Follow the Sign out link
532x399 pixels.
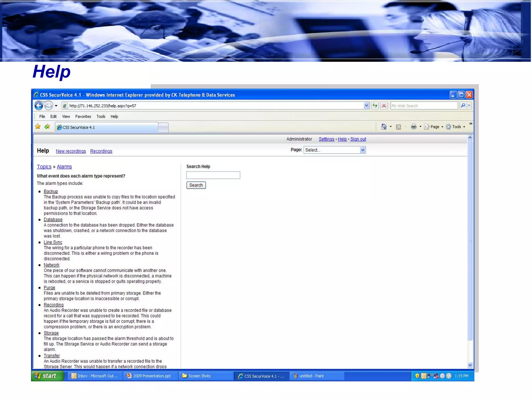(x=358, y=139)
